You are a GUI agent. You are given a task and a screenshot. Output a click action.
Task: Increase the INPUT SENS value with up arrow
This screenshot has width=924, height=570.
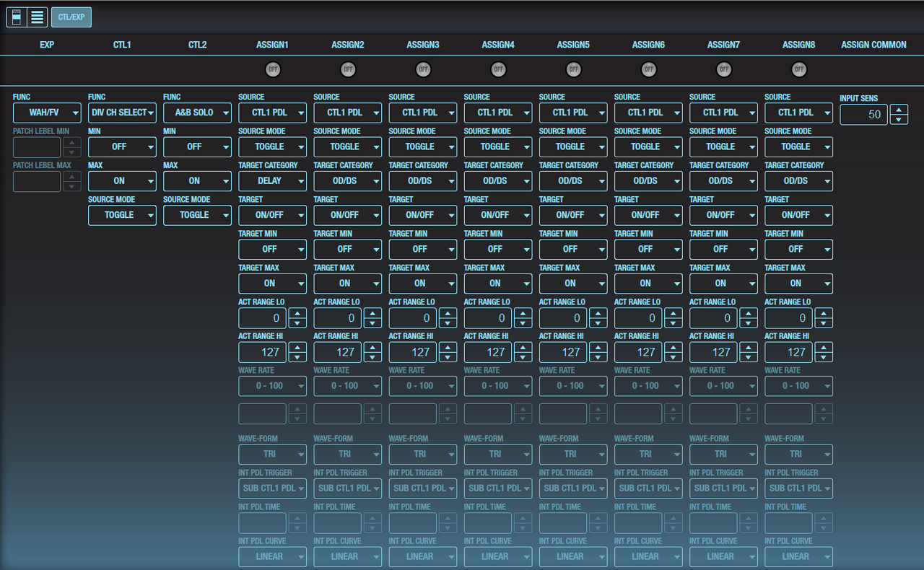pyautogui.click(x=898, y=110)
